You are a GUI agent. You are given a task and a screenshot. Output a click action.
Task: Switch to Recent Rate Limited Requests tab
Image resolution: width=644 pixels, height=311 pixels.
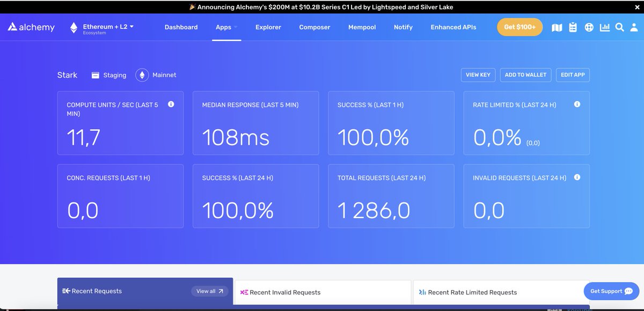click(501, 293)
